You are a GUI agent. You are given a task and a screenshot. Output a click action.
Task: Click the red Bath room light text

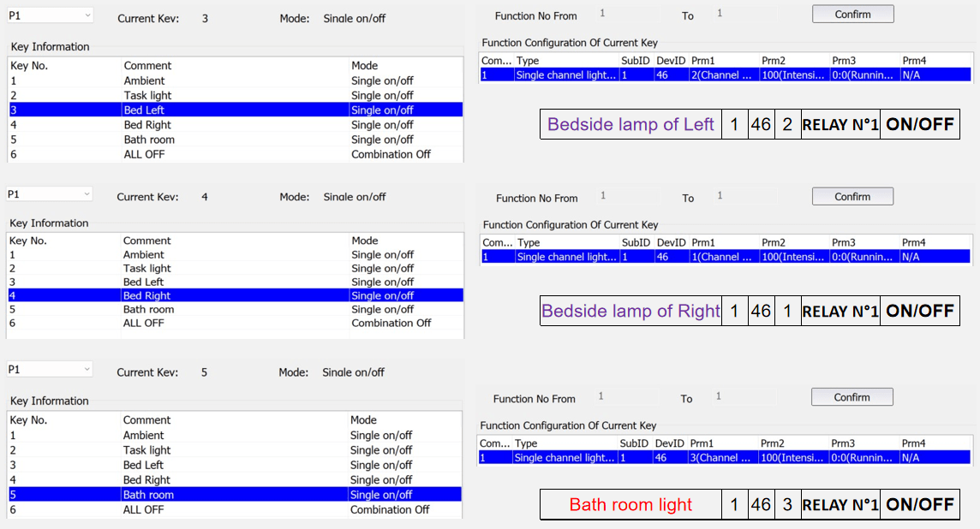pos(630,505)
